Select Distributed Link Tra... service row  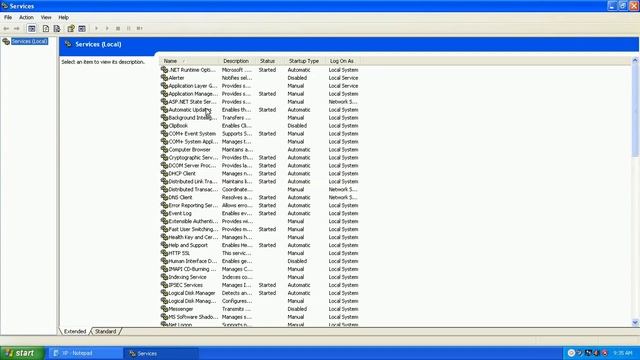260,181
